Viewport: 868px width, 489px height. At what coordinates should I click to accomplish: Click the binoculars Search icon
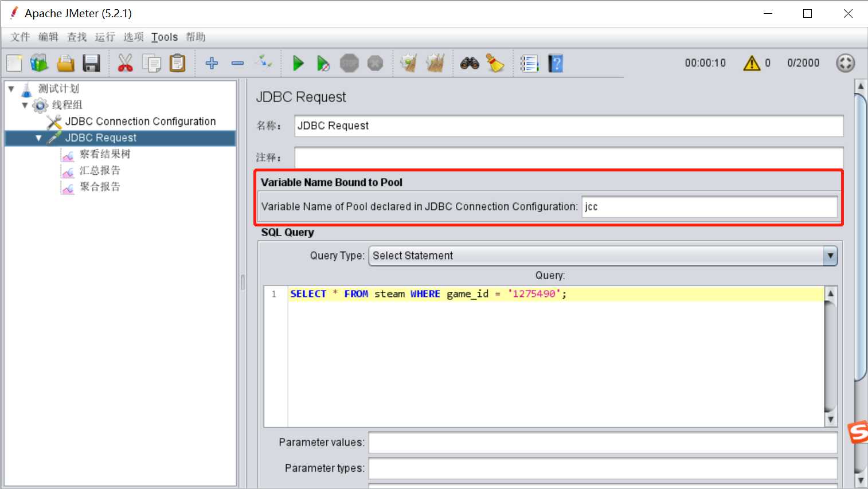pos(470,63)
